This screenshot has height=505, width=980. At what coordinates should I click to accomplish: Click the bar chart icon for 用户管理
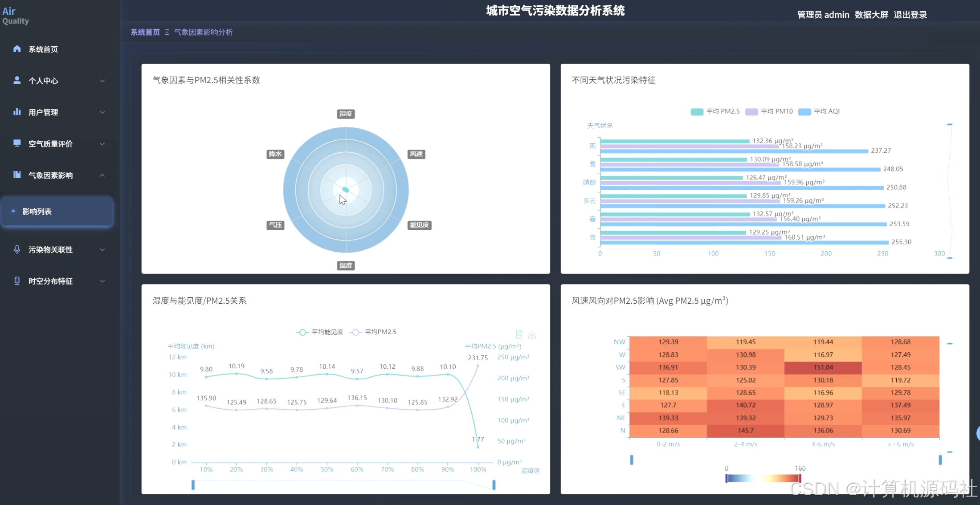(x=17, y=112)
